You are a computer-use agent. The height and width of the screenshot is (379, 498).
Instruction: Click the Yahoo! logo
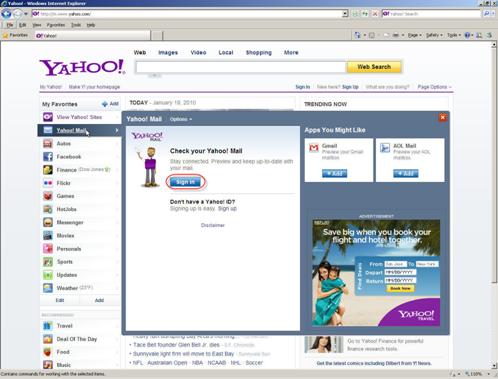tap(82, 67)
